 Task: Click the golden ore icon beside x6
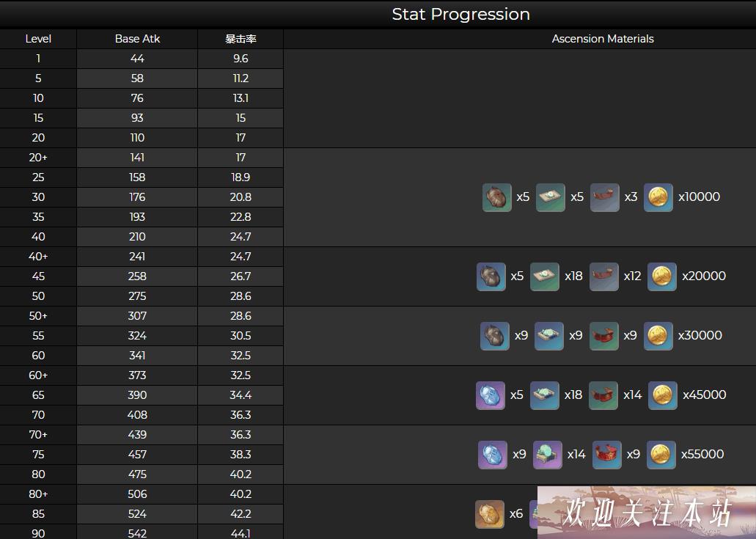(489, 514)
